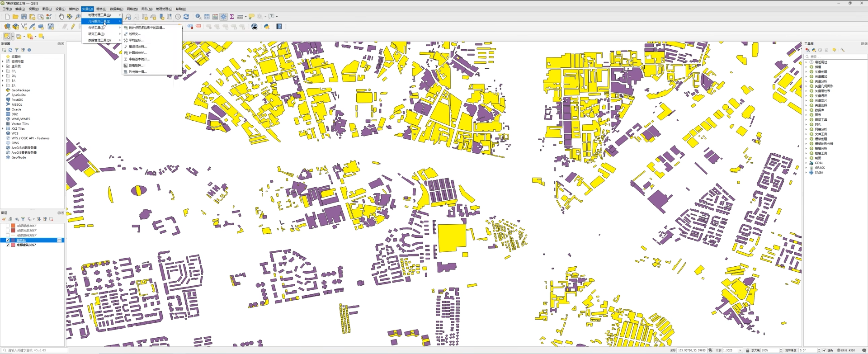Open the Identify Features tool
Image resolution: width=868 pixels, height=354 pixels.
[x=198, y=17]
